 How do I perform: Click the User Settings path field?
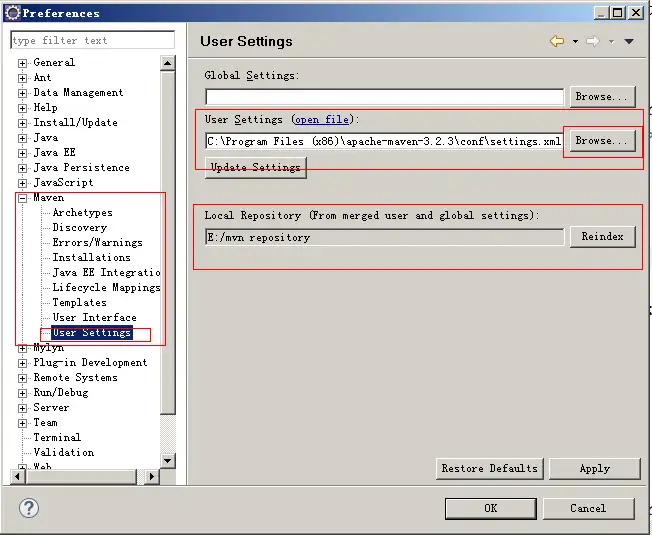pos(385,141)
